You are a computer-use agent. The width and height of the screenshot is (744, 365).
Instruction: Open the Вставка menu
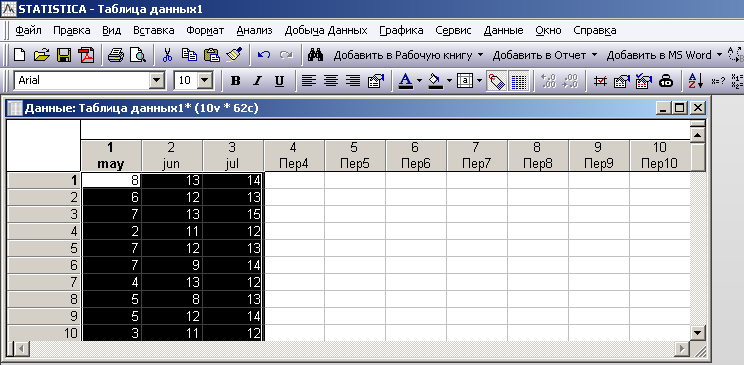pyautogui.click(x=154, y=30)
